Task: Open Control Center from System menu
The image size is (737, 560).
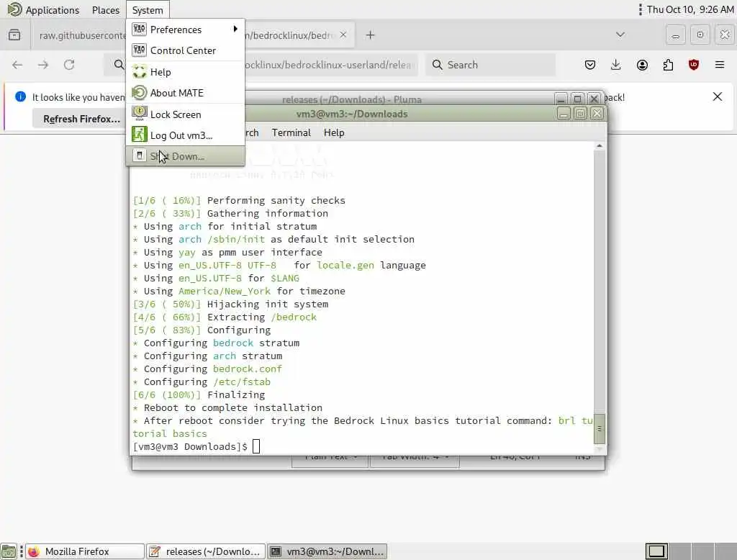Action: (x=186, y=50)
